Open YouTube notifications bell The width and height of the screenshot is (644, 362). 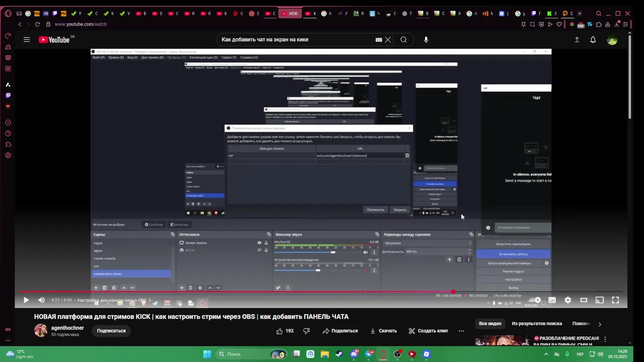(593, 40)
